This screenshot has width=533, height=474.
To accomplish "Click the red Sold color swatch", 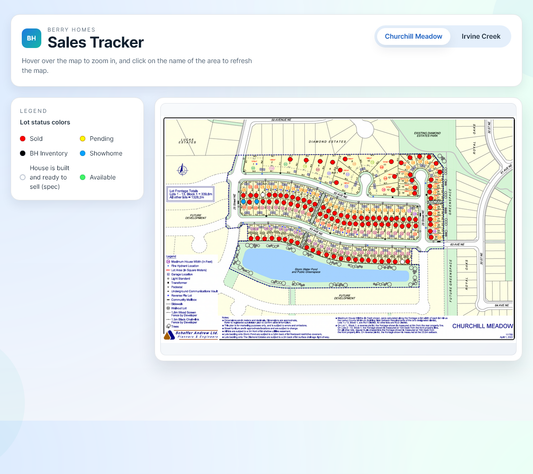I will pos(23,138).
